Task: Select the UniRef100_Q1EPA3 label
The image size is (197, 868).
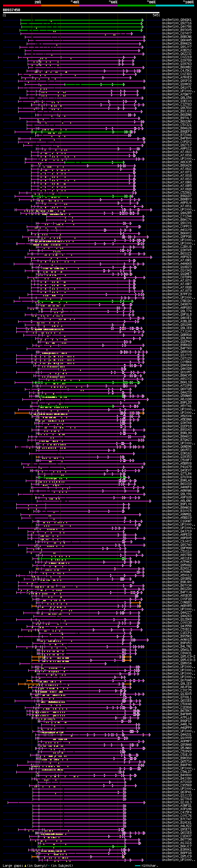Action: 177,342
